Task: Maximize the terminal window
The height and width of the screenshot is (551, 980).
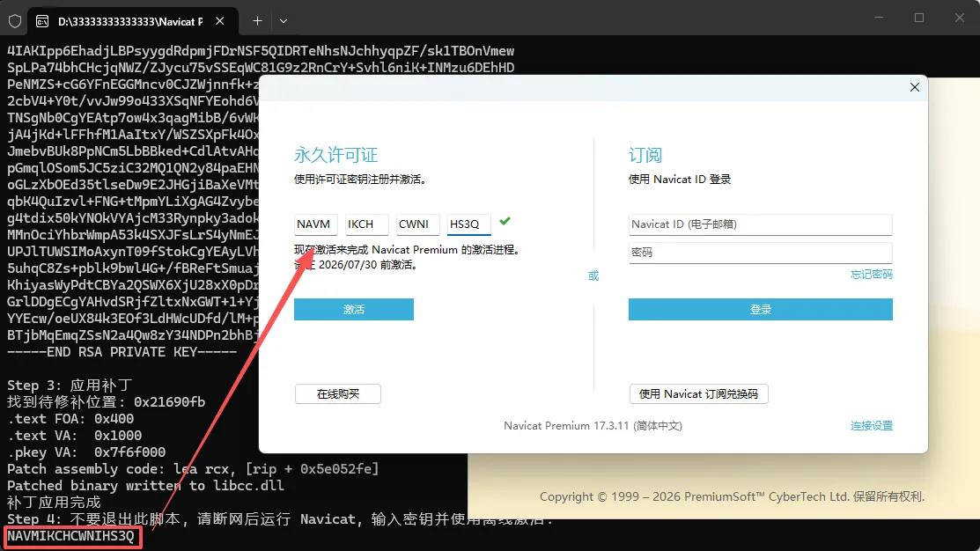Action: [918, 18]
